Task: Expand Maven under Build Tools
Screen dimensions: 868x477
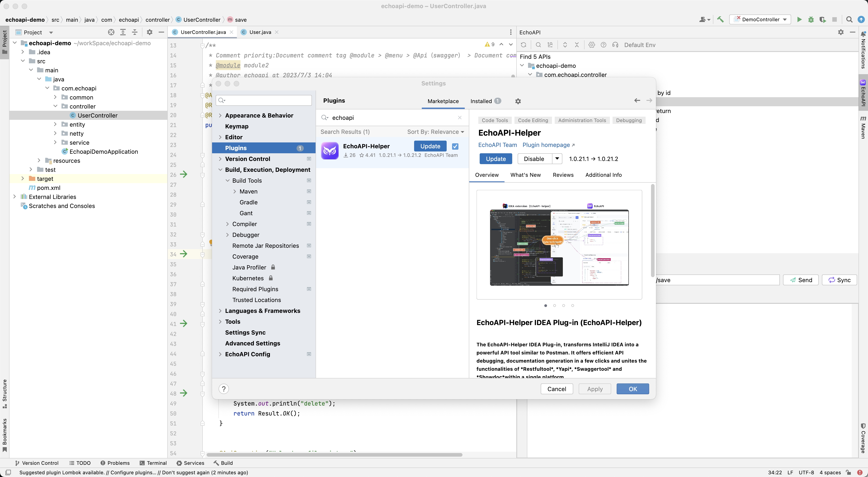Action: [x=235, y=191]
